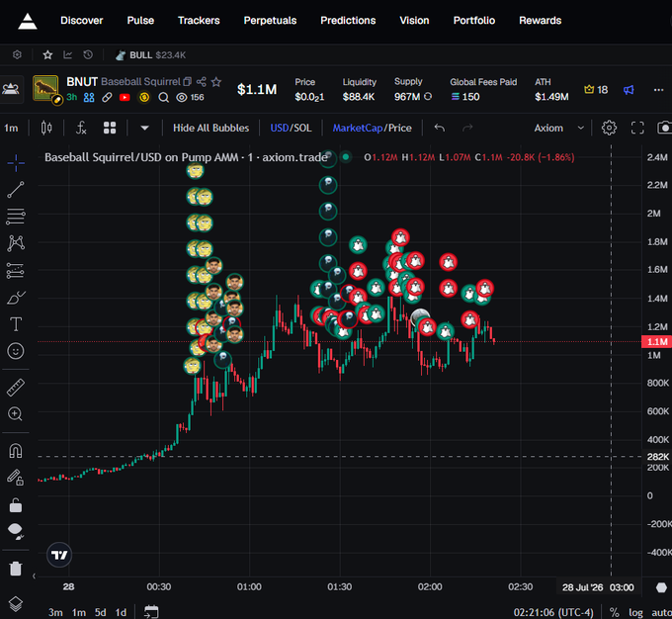Select the crosshair cursor tool
This screenshot has height=619, width=672.
[16, 163]
